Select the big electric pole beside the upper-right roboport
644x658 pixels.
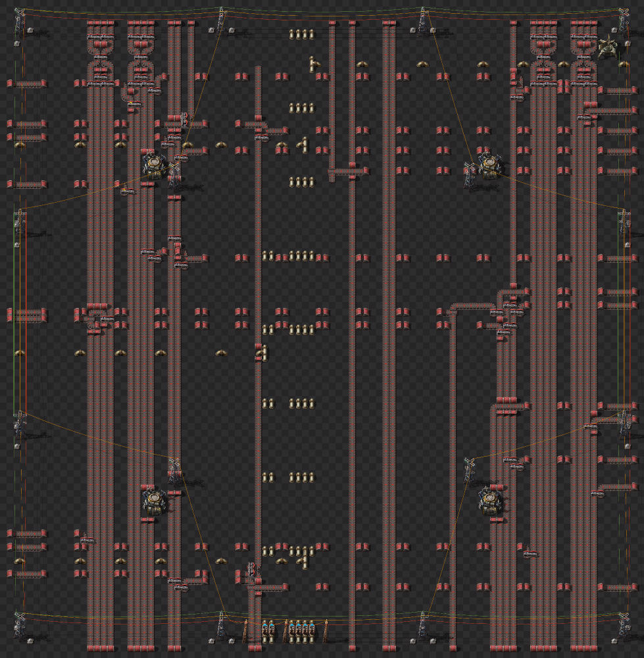click(x=469, y=176)
